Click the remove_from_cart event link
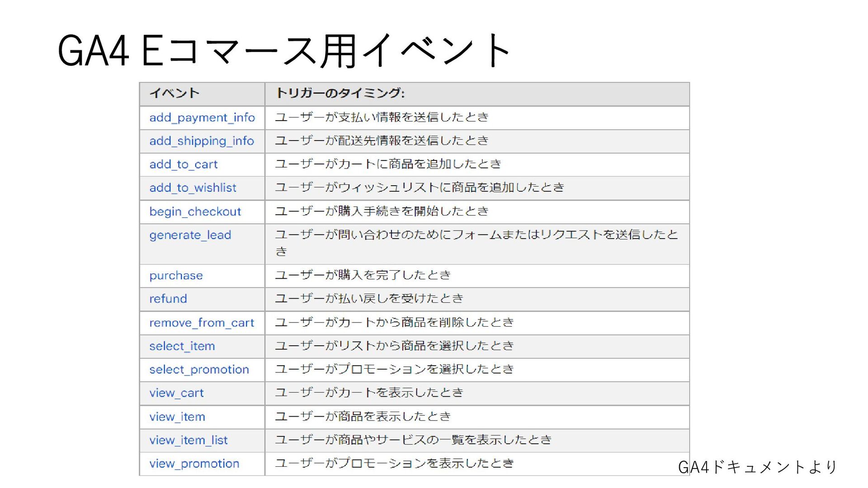The width and height of the screenshot is (868, 488). click(x=202, y=323)
